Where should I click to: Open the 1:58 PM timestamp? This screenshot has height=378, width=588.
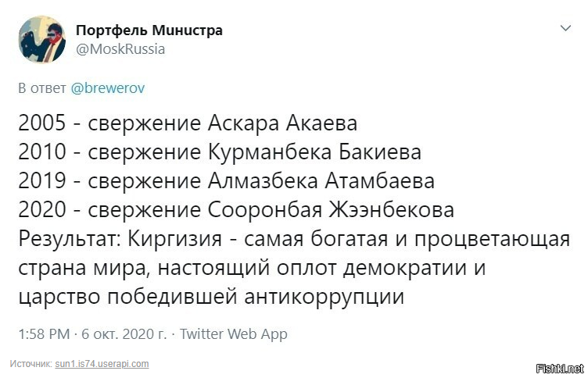tap(44, 333)
